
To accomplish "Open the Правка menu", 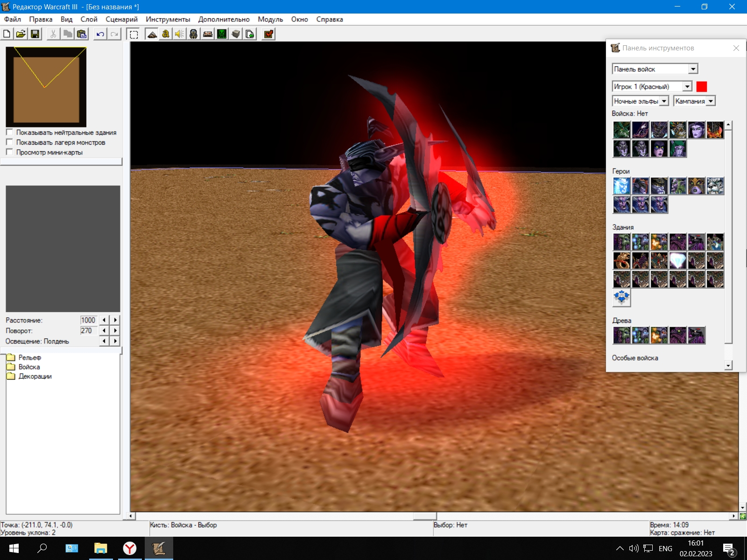I will 41,19.
